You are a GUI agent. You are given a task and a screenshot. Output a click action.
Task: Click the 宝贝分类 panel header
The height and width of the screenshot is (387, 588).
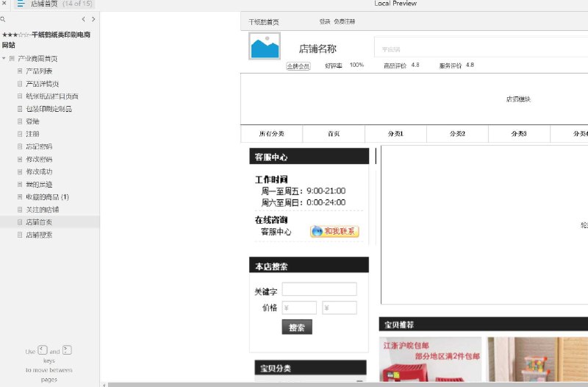point(310,368)
